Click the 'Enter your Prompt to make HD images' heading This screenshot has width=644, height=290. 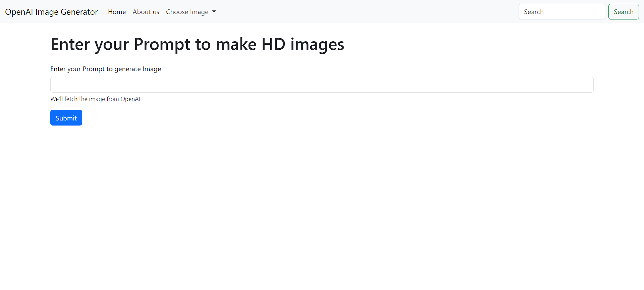pos(197,44)
